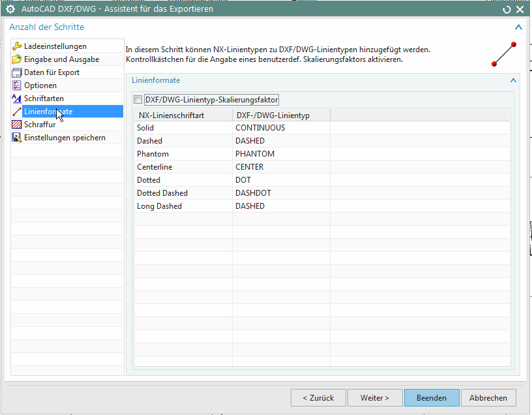The image size is (532, 415).
Task: Click the DASHDOT linetype cell
Action: pyautogui.click(x=281, y=193)
